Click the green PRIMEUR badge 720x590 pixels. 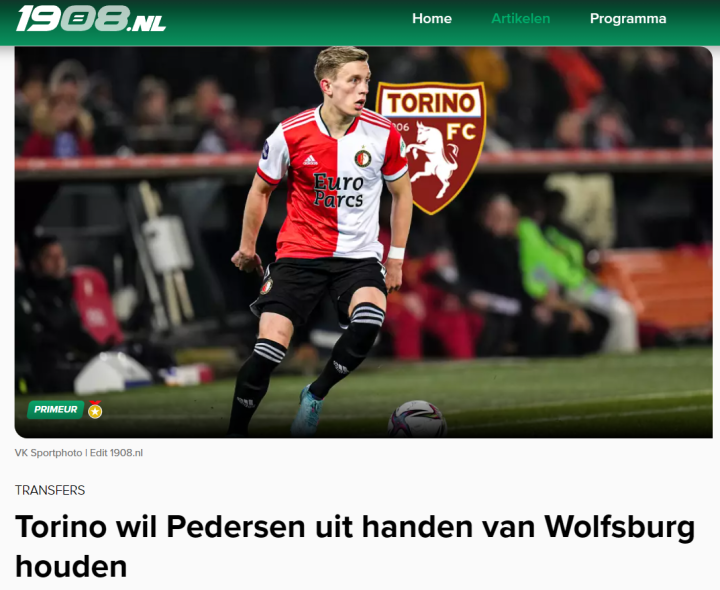(56, 409)
